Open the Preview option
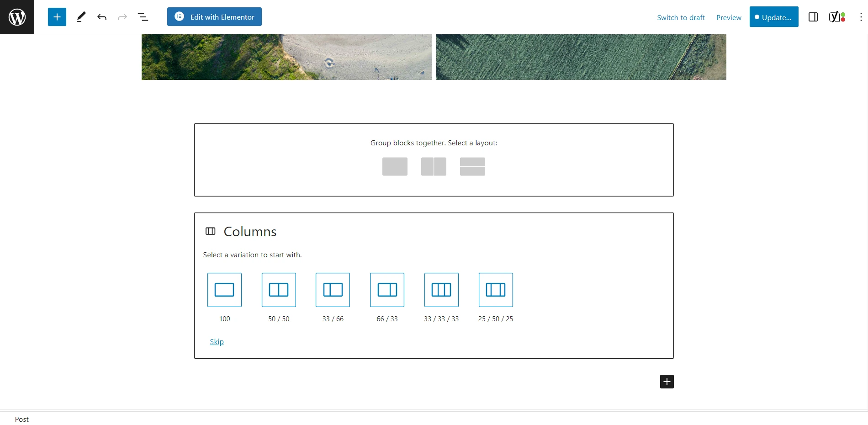Viewport: 868px width, 425px height. tap(729, 17)
